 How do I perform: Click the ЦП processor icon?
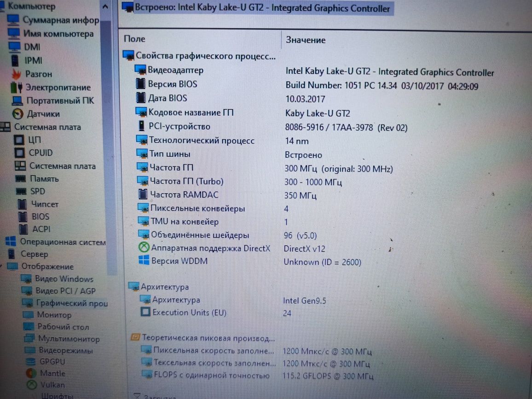pyautogui.click(x=19, y=140)
